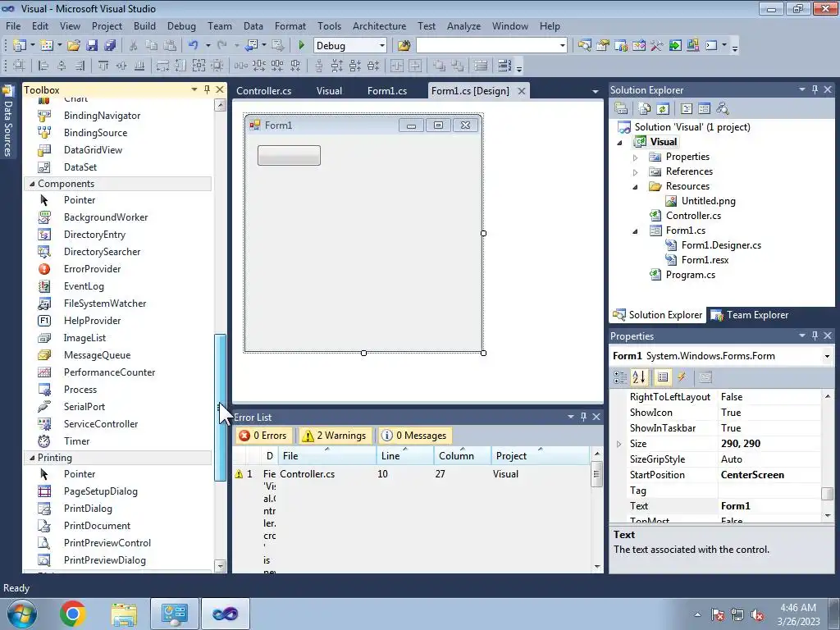Viewport: 840px width, 630px height.
Task: Open the Debug configuration dropdown
Action: click(x=382, y=46)
